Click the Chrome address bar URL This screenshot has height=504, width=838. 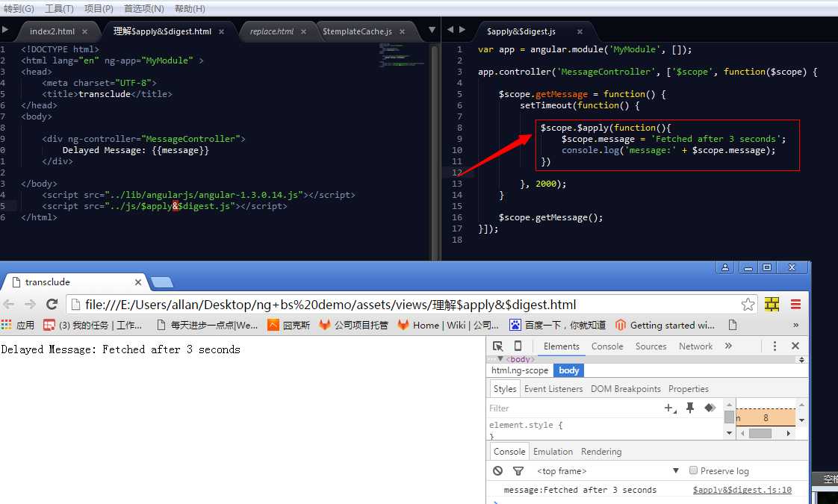pos(330,305)
